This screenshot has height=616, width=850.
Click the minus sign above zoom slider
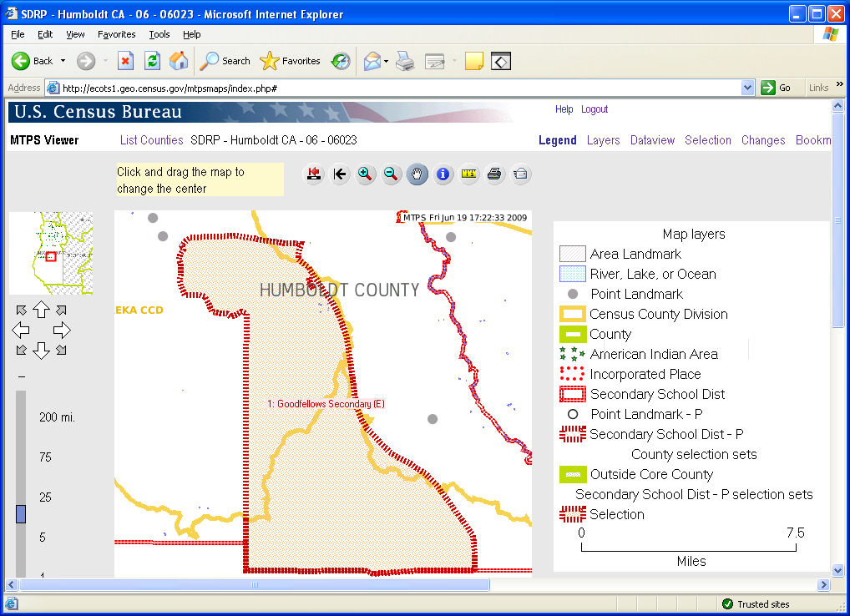pyautogui.click(x=21, y=376)
